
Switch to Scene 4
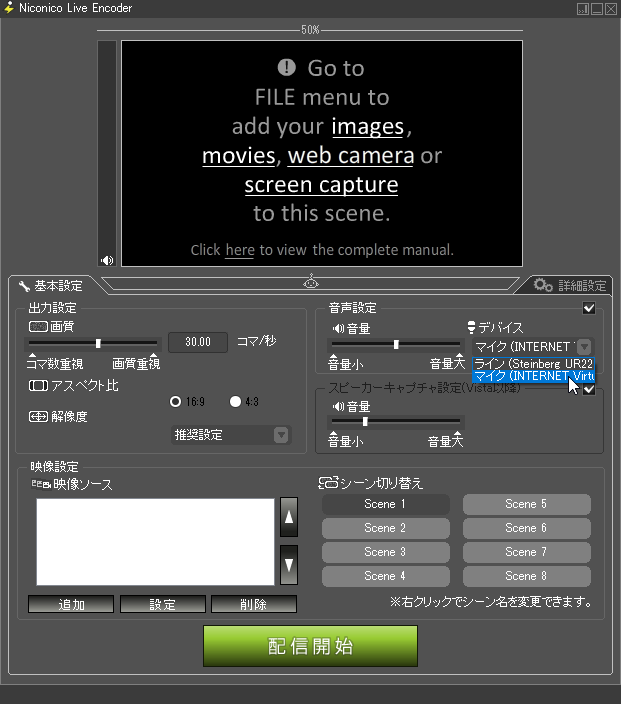point(386,576)
